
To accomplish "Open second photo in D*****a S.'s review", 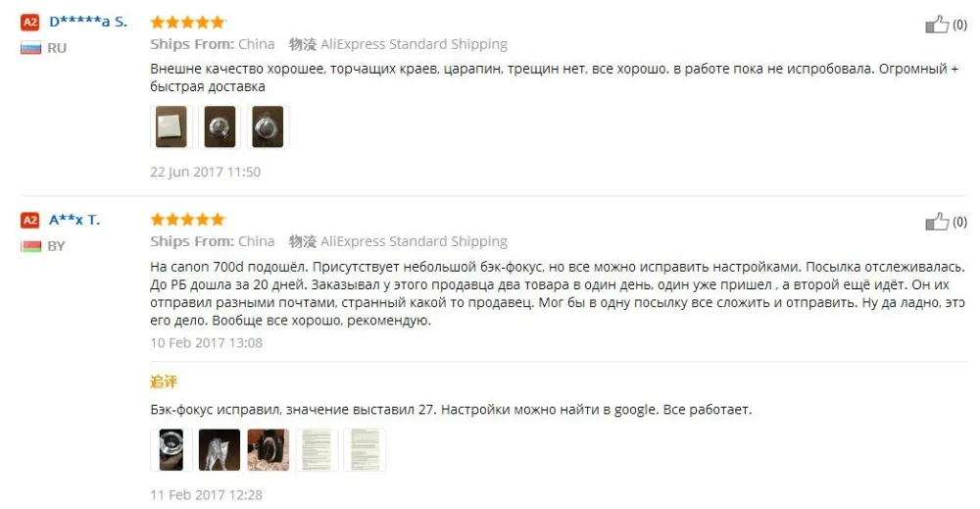I will click(220, 127).
